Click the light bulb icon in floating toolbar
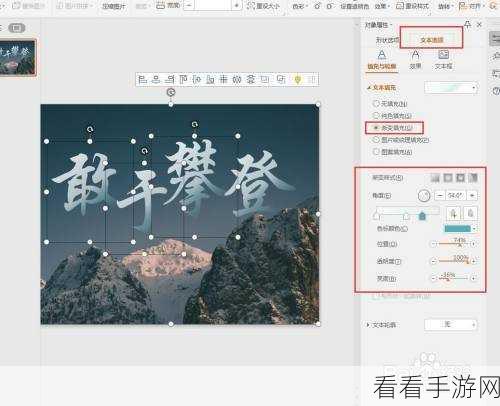 [298, 79]
